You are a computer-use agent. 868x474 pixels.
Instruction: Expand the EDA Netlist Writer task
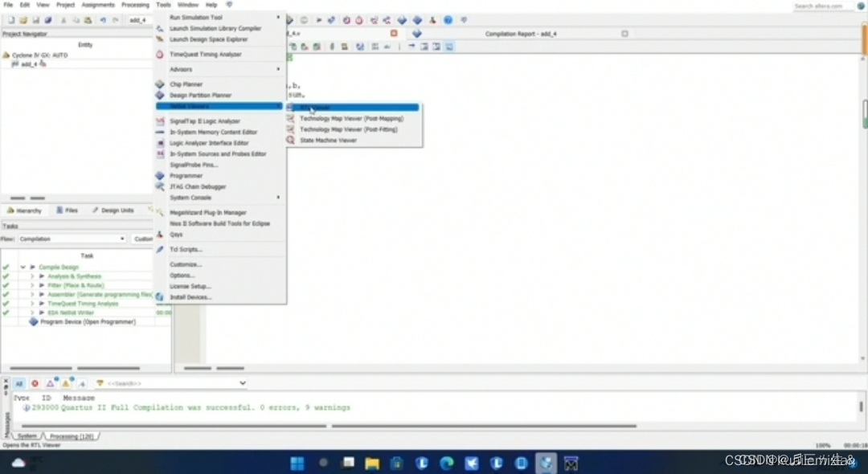pos(32,313)
